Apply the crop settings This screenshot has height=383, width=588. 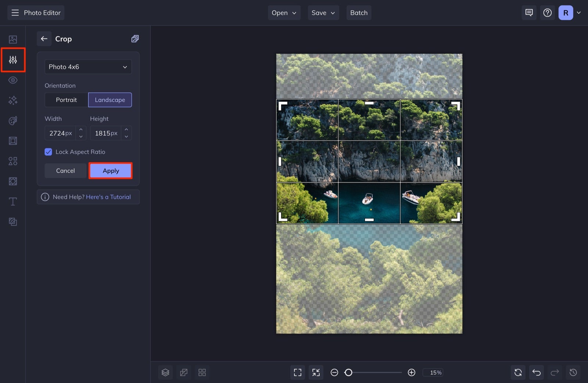pyautogui.click(x=111, y=170)
